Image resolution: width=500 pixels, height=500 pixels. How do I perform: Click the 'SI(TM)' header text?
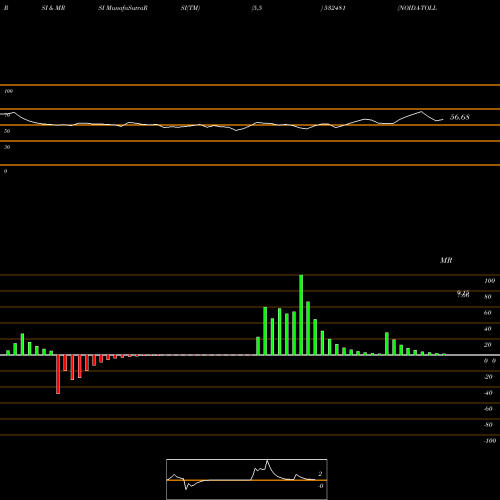click(190, 8)
